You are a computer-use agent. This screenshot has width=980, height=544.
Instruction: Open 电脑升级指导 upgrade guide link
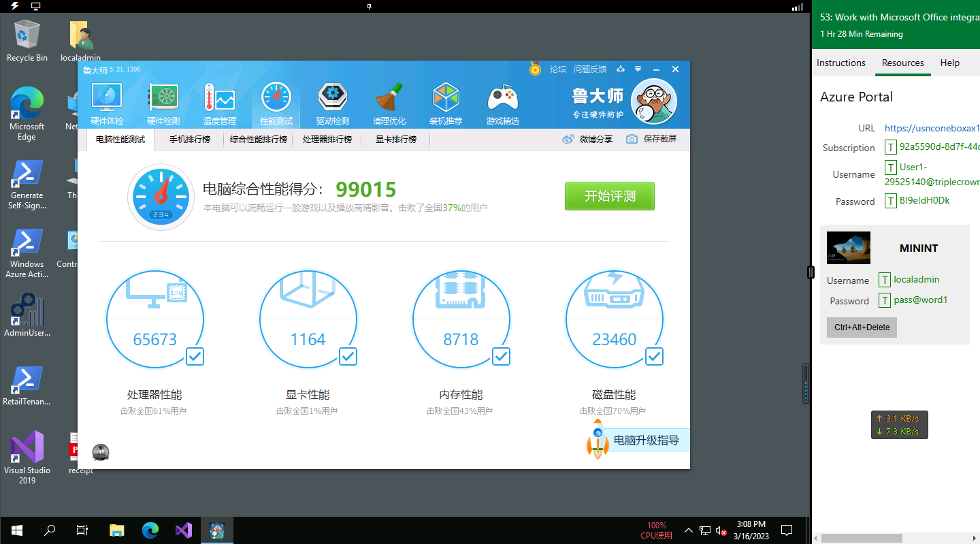coord(646,441)
